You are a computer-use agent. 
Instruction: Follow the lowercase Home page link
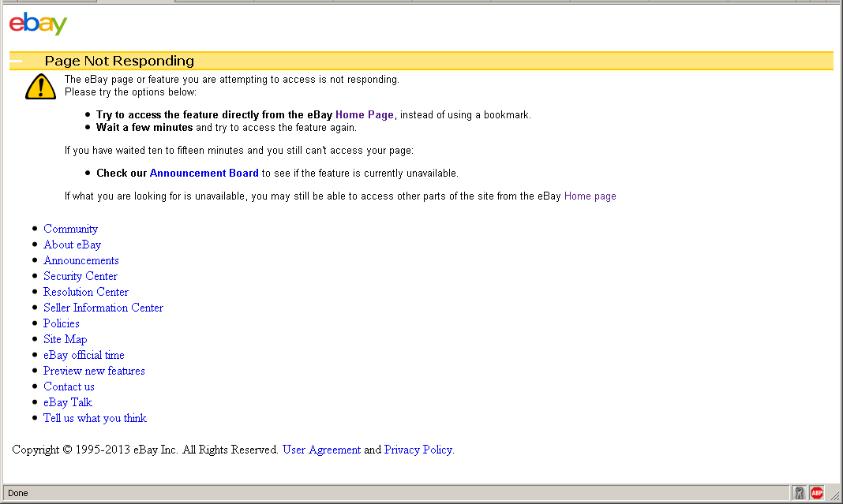click(590, 196)
